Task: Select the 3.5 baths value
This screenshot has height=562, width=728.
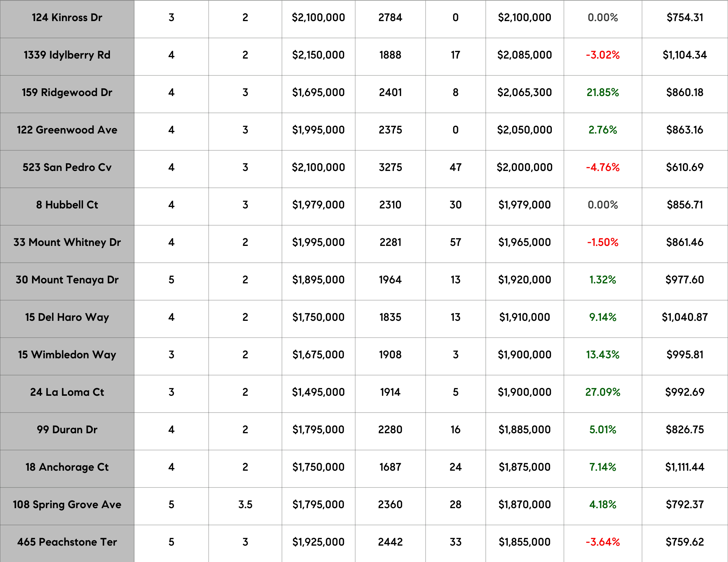Action: pyautogui.click(x=245, y=505)
